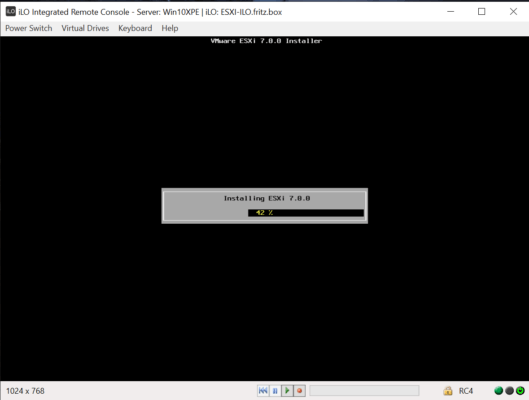The width and height of the screenshot is (529, 400).
Task: Click the first green status indicator
Action: tap(498, 391)
